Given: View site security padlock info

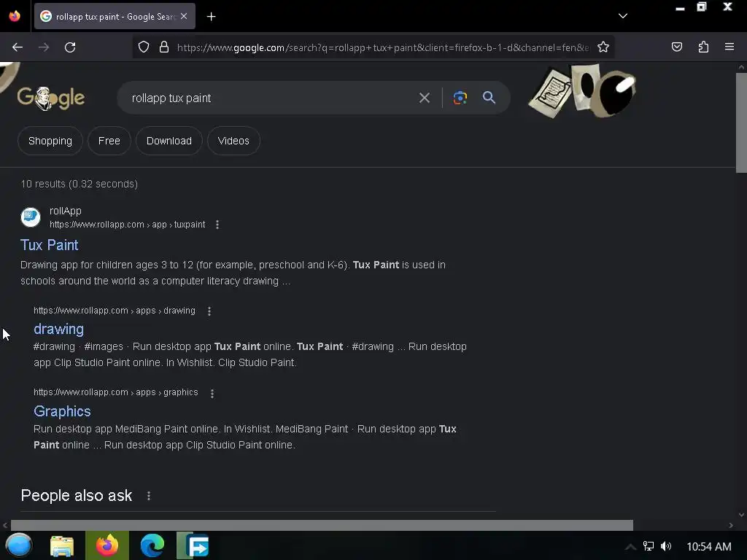Looking at the screenshot, I should click(x=164, y=47).
